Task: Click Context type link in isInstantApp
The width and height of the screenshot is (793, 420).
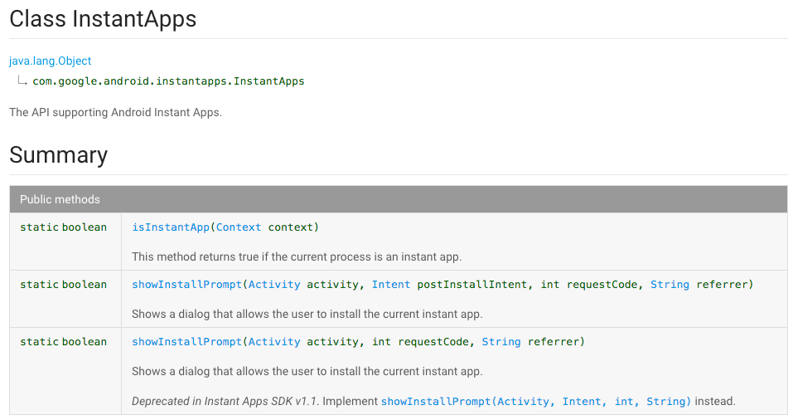Action: click(x=239, y=227)
